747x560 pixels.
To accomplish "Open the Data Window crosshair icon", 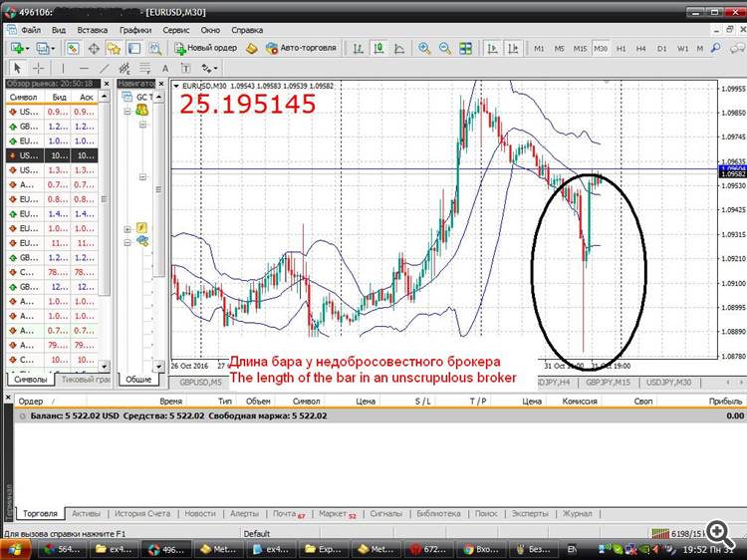I will coord(94,48).
